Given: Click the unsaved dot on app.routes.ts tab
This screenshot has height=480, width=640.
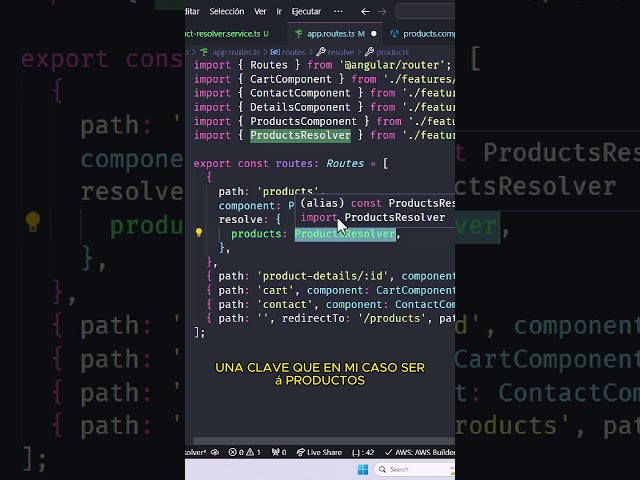Looking at the screenshot, I should (374, 34).
